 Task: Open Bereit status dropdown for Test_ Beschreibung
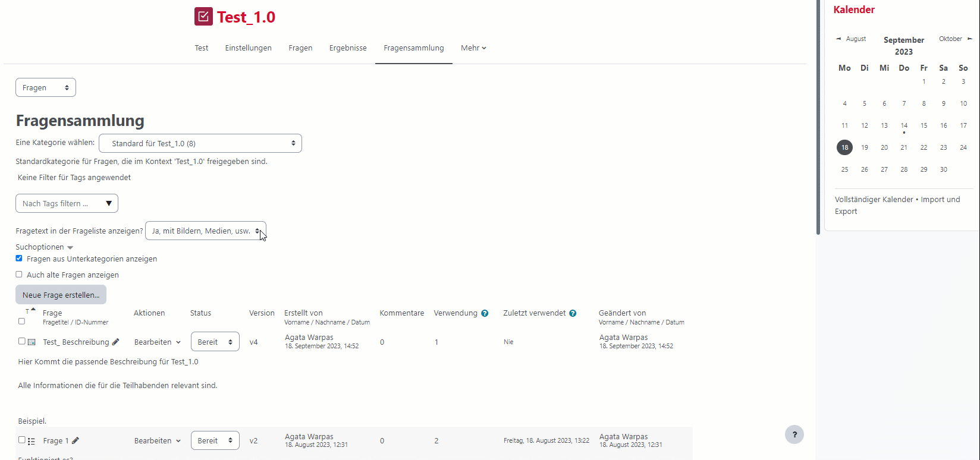click(x=215, y=342)
